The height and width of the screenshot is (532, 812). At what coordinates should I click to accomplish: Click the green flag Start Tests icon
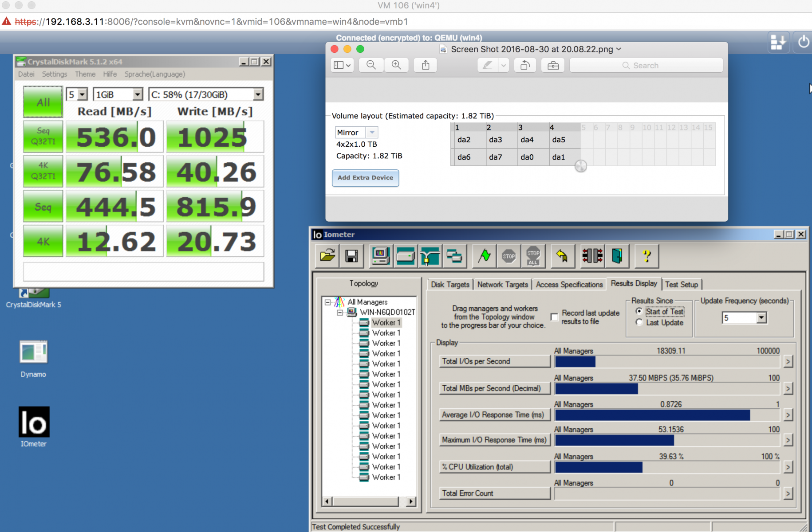pos(484,256)
